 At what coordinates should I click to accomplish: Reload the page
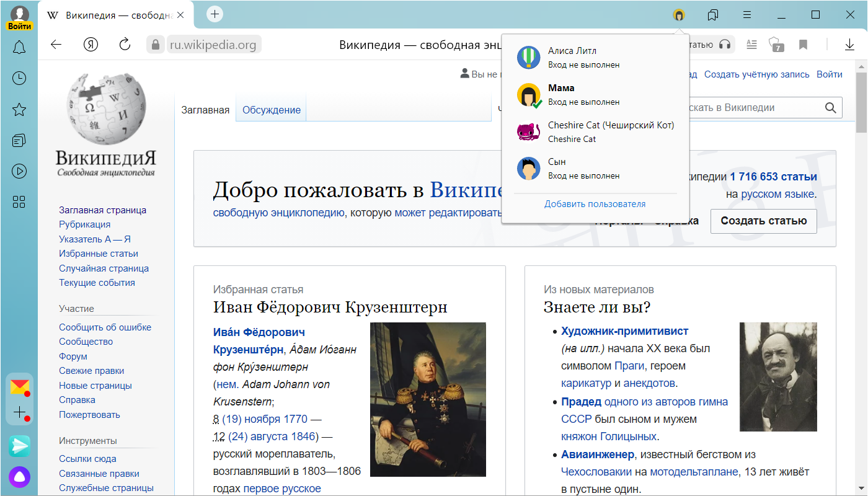pos(125,45)
